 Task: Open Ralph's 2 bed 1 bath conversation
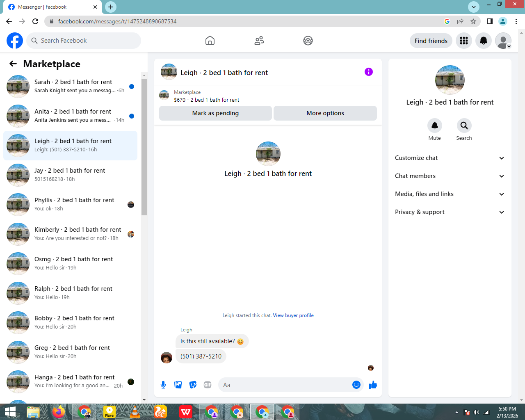tap(70, 293)
